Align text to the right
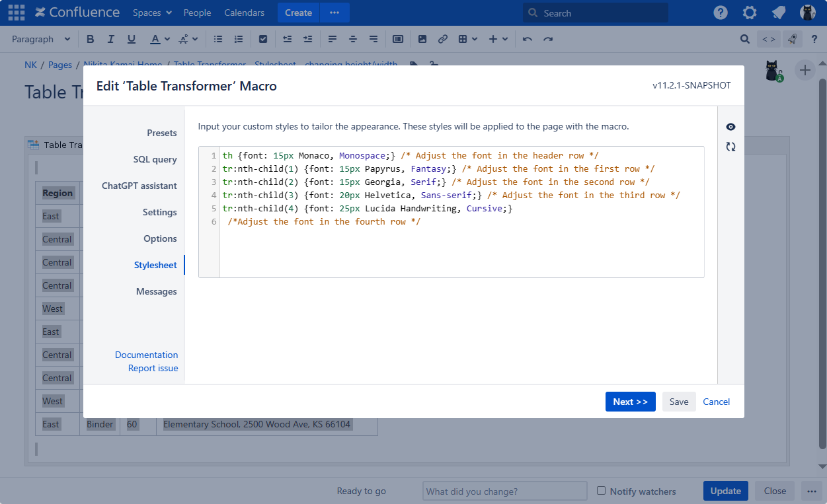Viewport: 827px width, 504px height. point(374,39)
